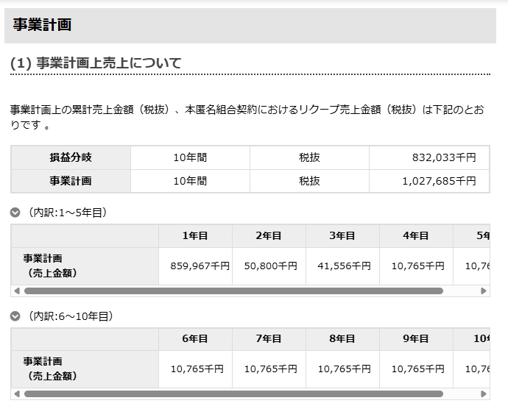Collapse the 内訳:1～5年目 chevron icon
The image size is (508, 420).
coord(15,213)
